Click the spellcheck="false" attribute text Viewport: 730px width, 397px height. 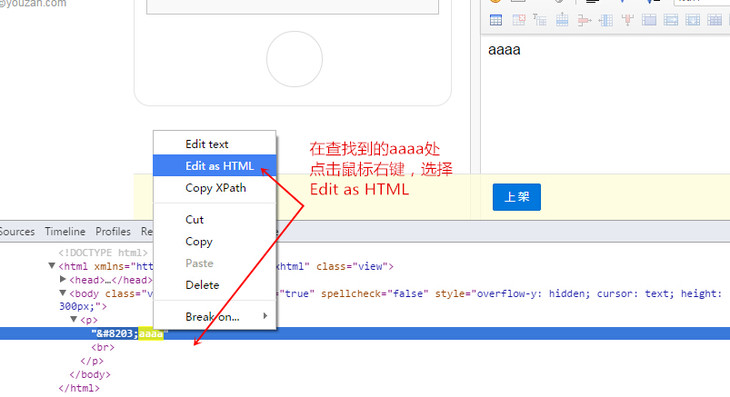point(374,294)
